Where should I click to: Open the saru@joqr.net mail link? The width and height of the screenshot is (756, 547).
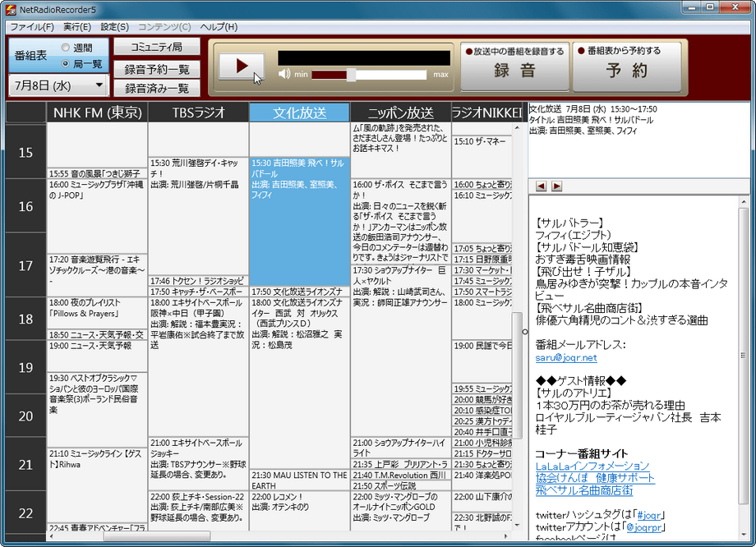click(x=566, y=357)
